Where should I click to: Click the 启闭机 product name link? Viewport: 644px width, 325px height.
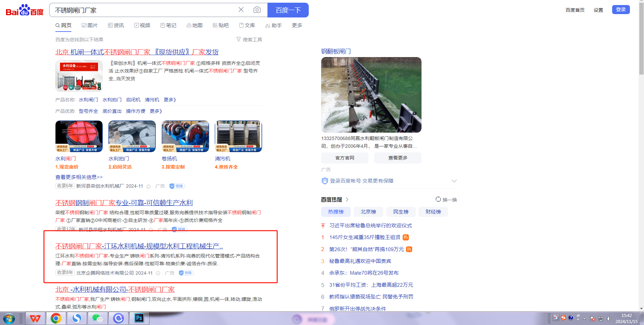click(133, 100)
